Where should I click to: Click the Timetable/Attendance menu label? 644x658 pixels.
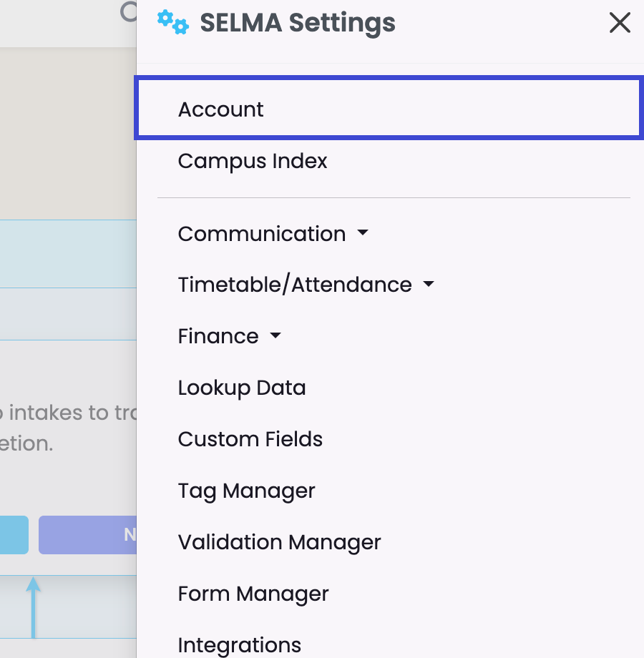[x=295, y=285]
